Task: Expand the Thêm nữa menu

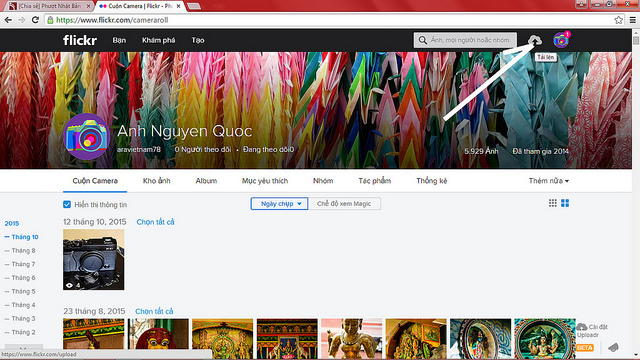Action: 549,180
